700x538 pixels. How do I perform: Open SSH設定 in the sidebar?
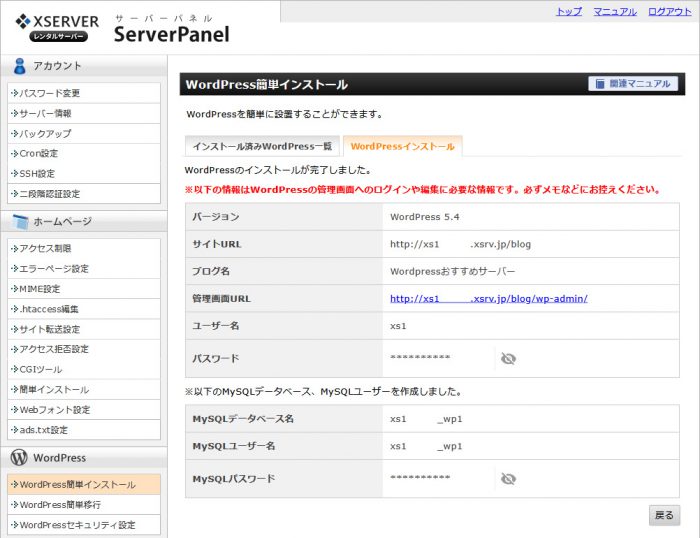tap(84, 174)
